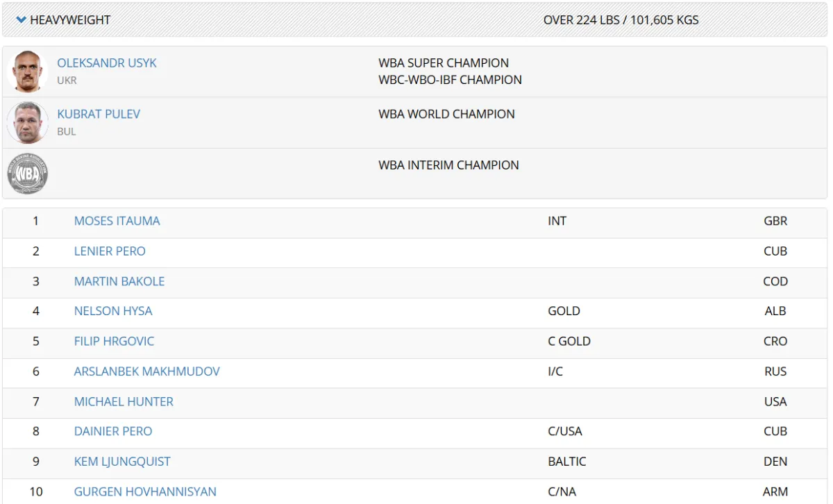Click Kubrat Pulev's profile photo
The height and width of the screenshot is (504, 833).
click(x=28, y=123)
